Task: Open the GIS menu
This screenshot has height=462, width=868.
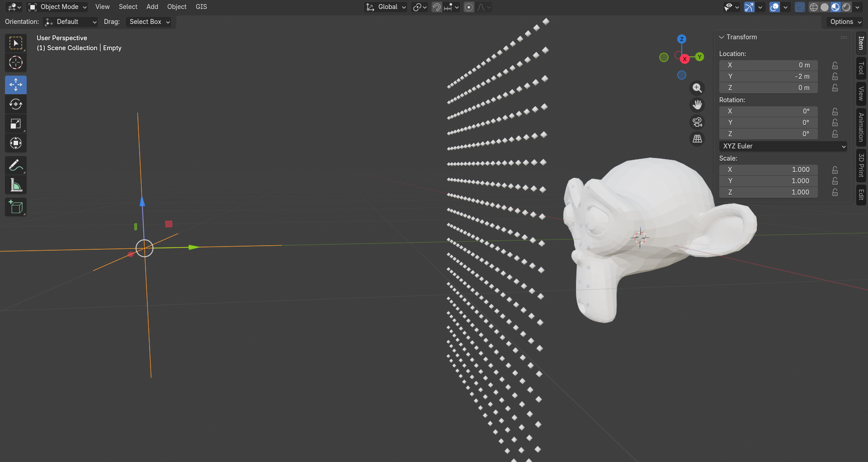Action: (201, 7)
